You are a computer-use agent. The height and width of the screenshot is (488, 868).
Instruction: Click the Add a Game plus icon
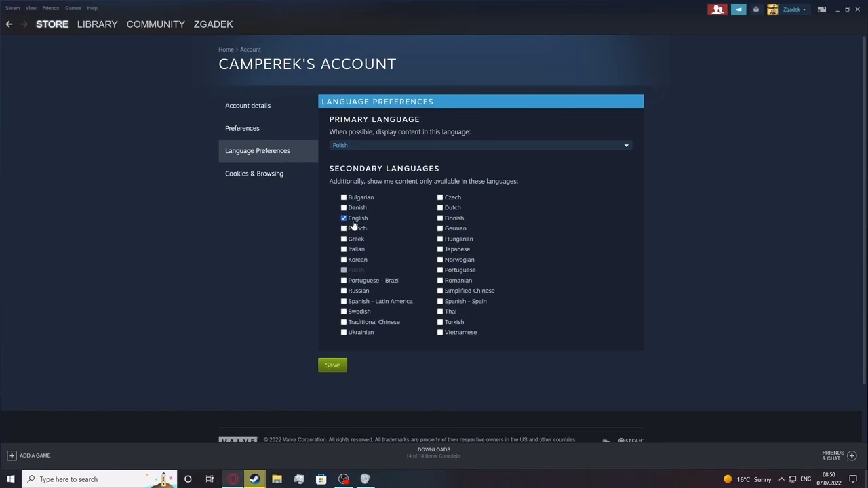12,455
